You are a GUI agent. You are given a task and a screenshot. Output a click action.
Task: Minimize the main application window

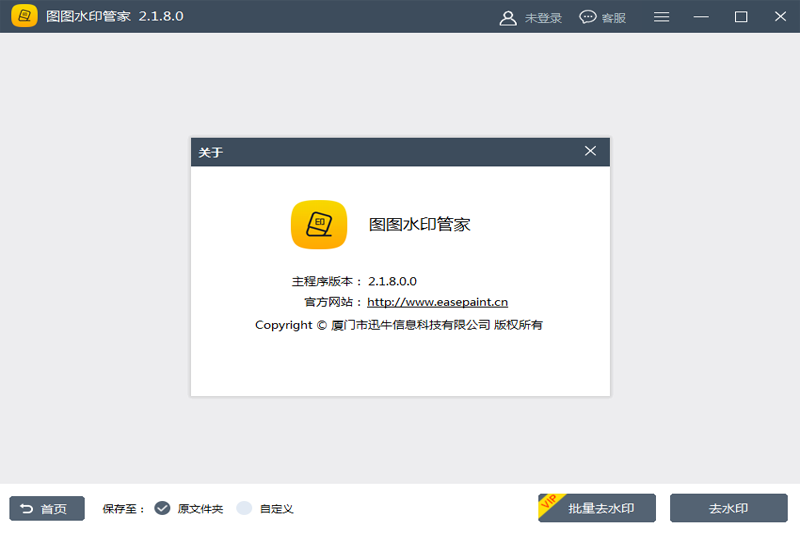point(701,17)
